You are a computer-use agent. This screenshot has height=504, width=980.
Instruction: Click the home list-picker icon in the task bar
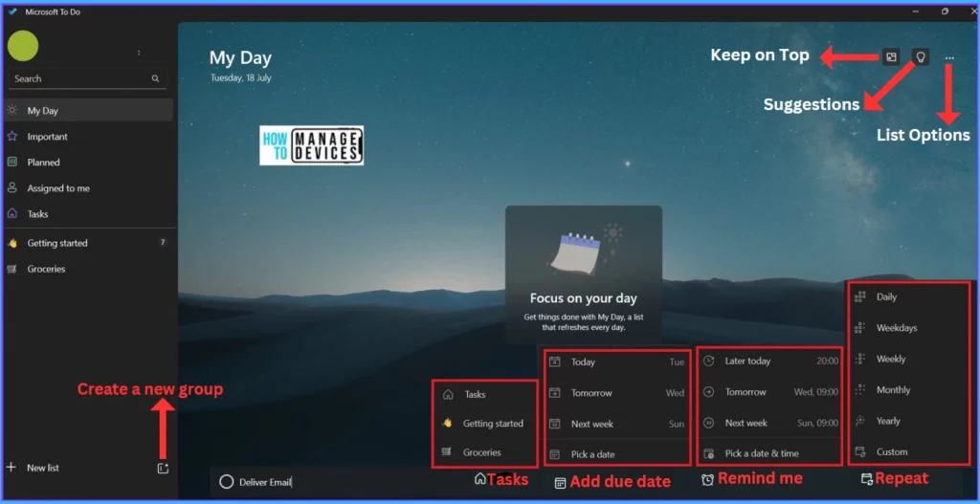pyautogui.click(x=480, y=479)
